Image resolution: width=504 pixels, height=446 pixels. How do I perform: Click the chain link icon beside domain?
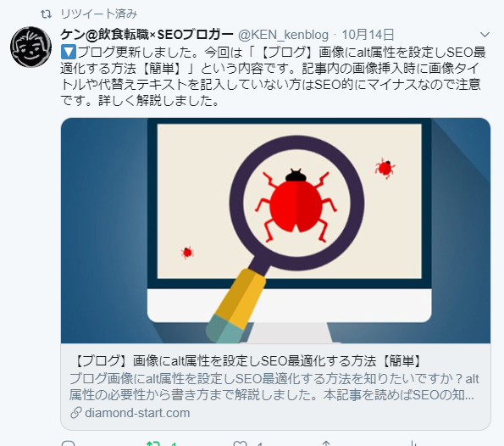point(76,413)
